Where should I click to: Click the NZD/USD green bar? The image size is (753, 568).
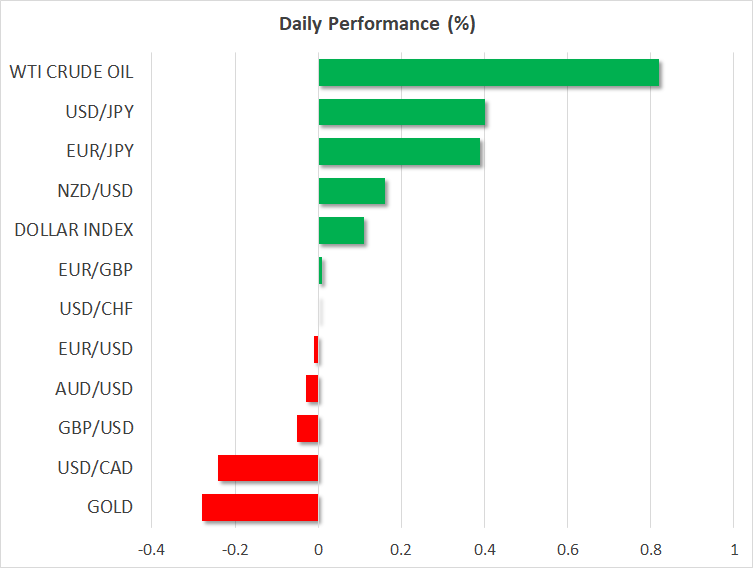pos(352,191)
